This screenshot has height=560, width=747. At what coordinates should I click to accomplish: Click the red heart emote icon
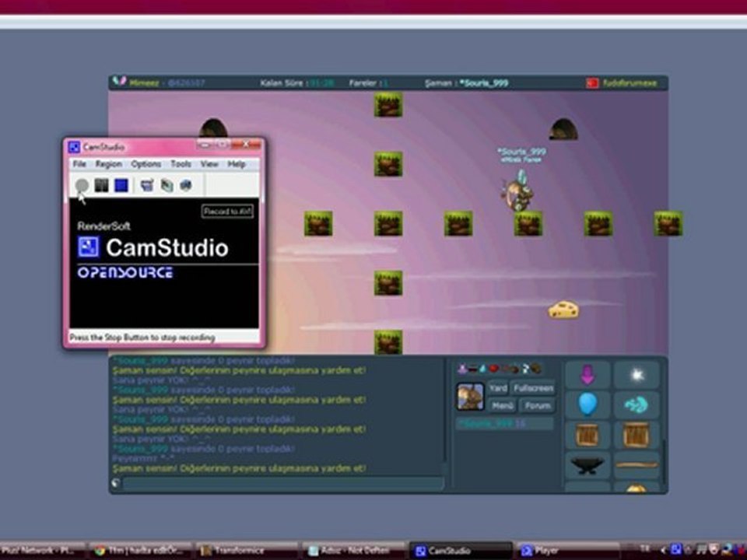[x=493, y=369]
